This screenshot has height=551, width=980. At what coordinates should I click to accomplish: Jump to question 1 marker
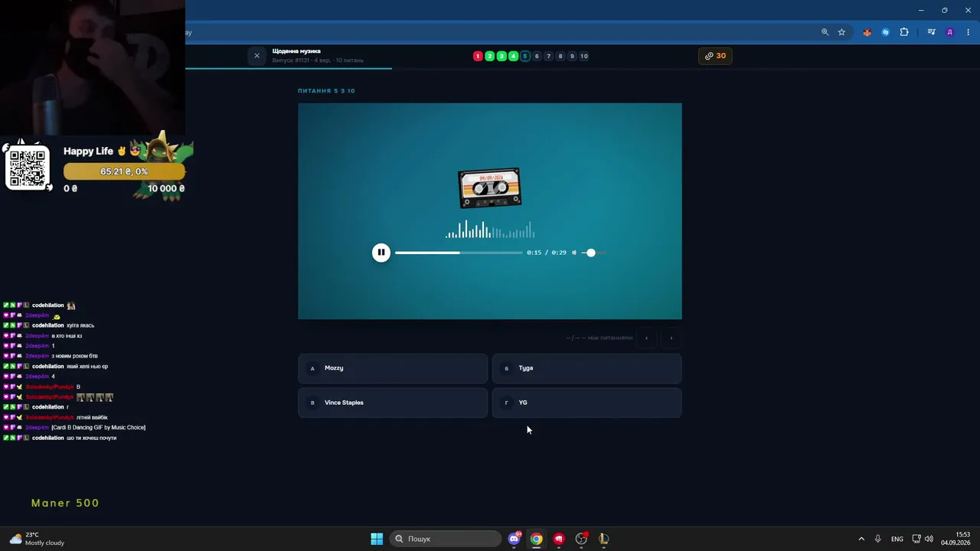point(478,56)
